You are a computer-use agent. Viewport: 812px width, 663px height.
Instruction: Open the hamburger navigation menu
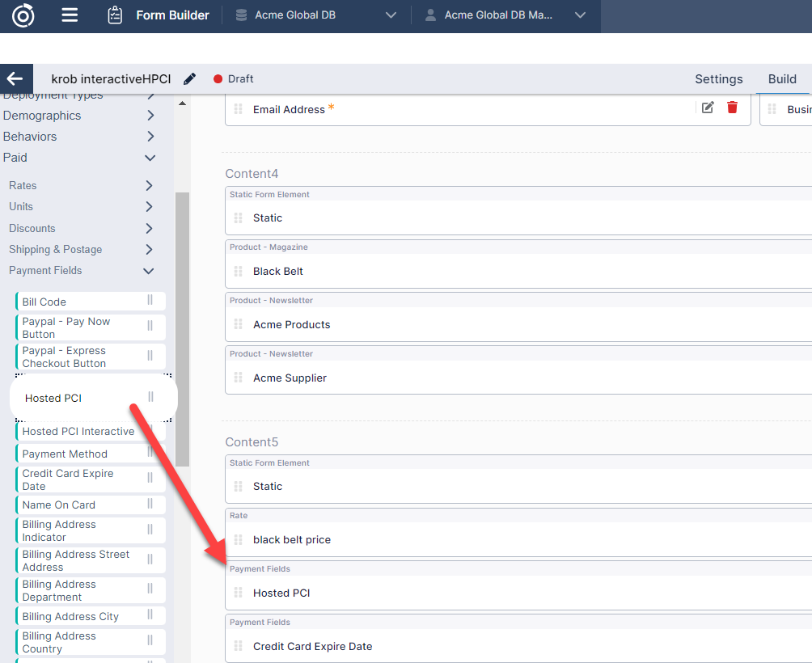(70, 15)
